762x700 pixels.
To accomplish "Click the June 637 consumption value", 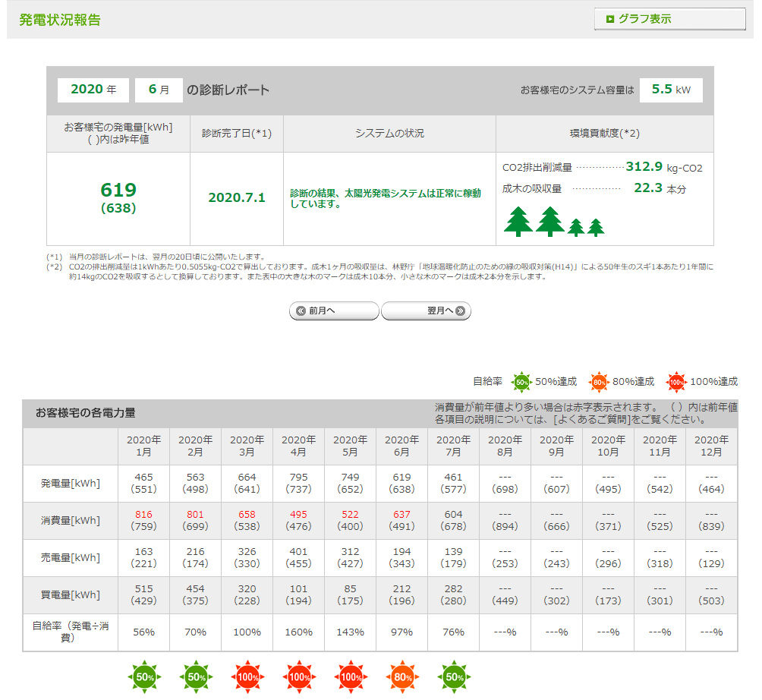I will [402, 514].
